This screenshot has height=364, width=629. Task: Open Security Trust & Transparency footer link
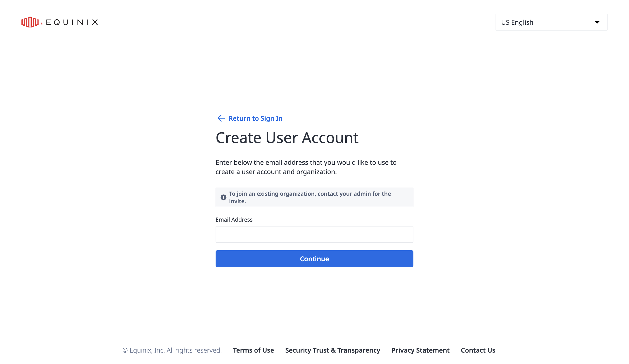point(332,350)
